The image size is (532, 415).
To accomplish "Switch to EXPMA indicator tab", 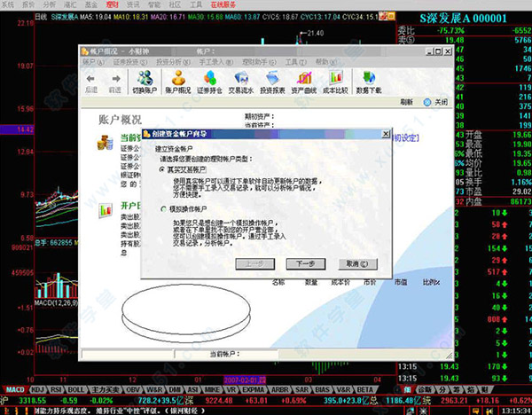I will pyautogui.click(x=253, y=389).
